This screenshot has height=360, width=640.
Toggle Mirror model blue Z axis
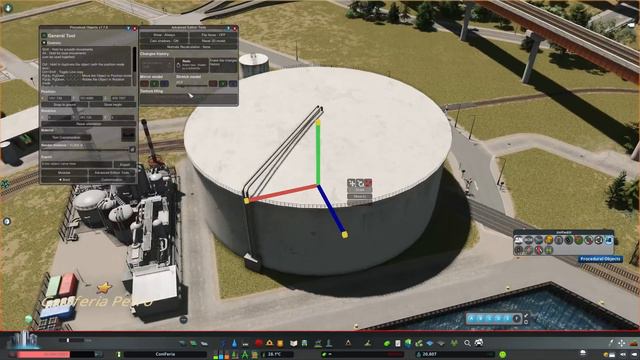(x=164, y=84)
